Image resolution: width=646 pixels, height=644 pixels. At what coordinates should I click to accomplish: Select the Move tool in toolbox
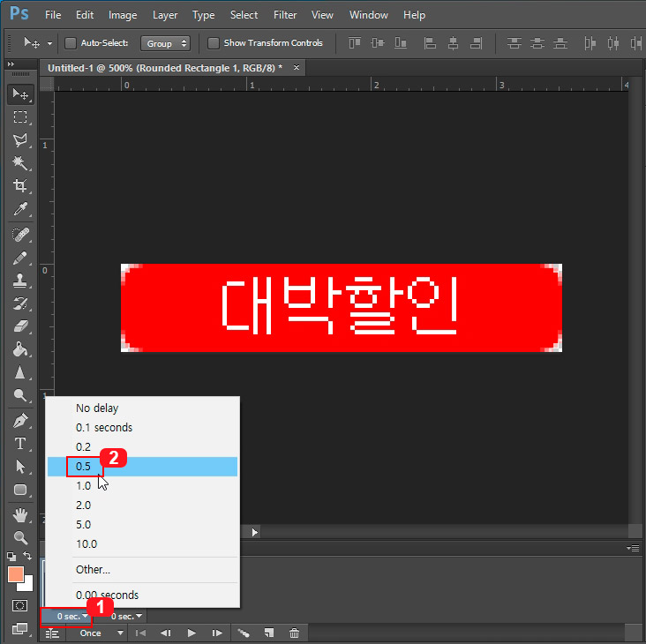tap(20, 94)
